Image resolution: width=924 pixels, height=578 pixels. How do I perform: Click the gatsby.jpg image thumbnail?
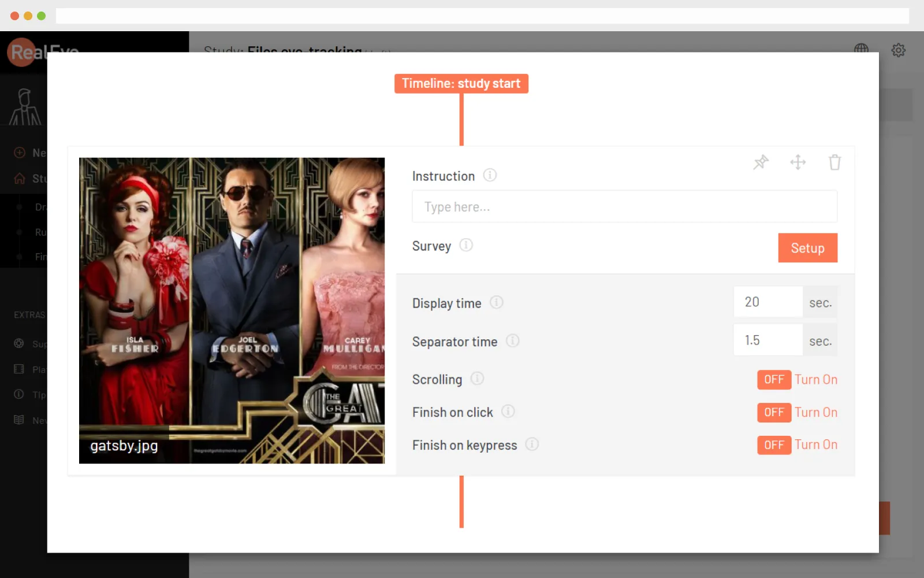232,310
